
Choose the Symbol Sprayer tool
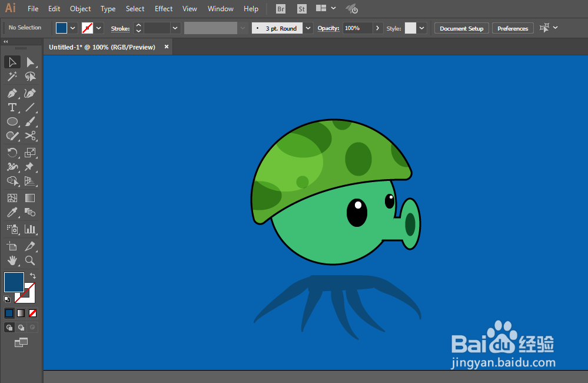click(x=12, y=229)
